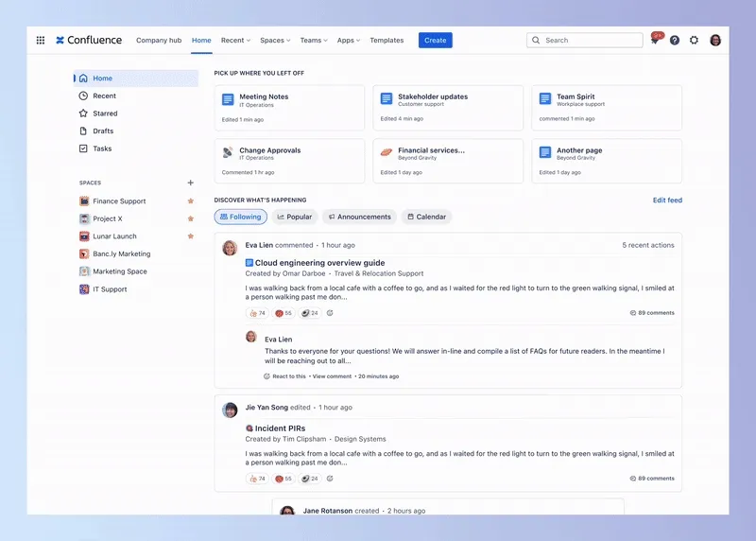The height and width of the screenshot is (541, 756).
Task: Open the user profile avatar
Action: 715,40
